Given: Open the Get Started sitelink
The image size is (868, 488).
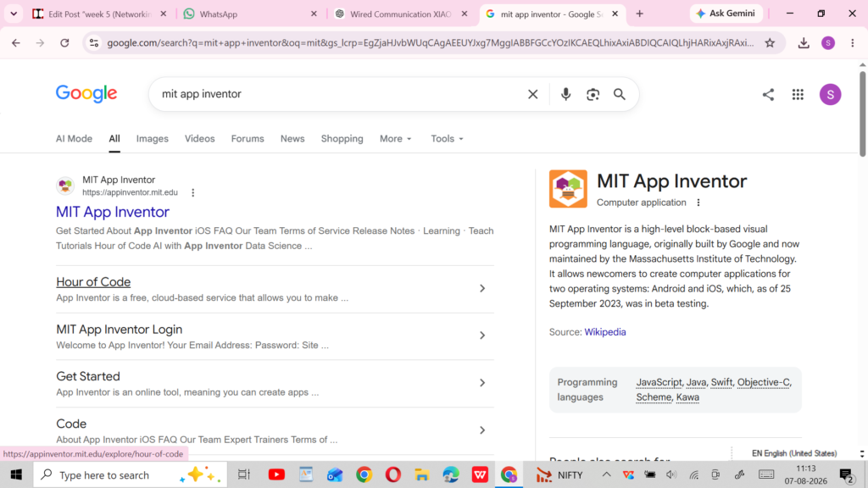Looking at the screenshot, I should click(x=88, y=376).
